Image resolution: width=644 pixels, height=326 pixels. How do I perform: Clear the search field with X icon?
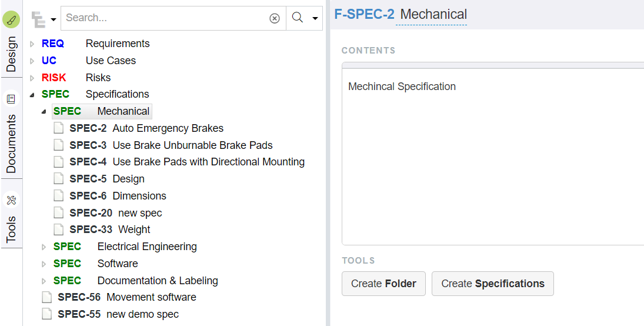pos(274,18)
